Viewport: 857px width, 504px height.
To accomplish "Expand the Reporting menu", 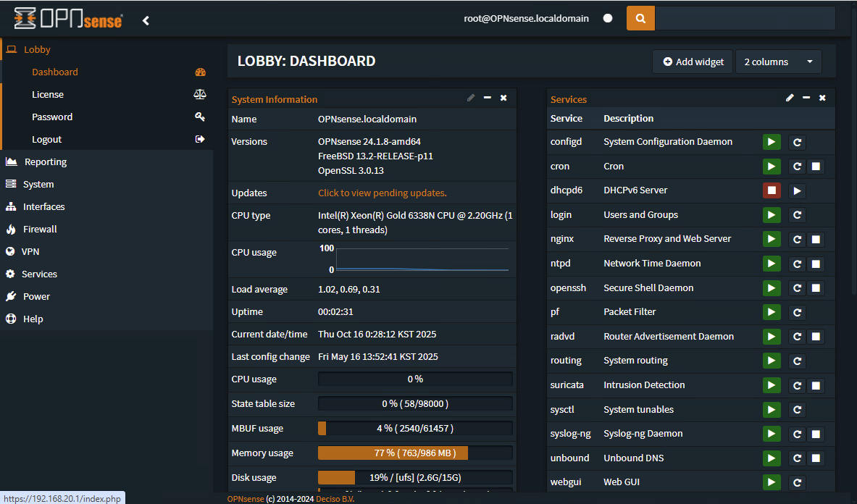I will [x=107, y=161].
